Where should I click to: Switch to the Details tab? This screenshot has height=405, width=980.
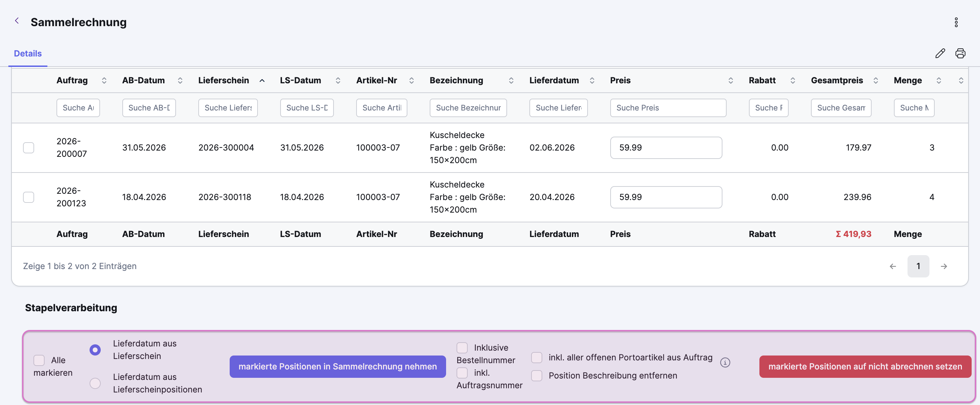pos(28,53)
